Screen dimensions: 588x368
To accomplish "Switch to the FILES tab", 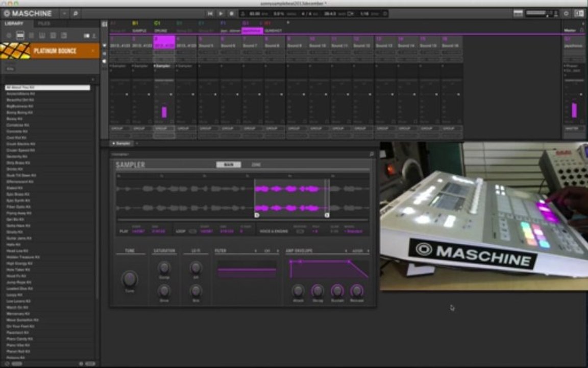I will [x=44, y=24].
